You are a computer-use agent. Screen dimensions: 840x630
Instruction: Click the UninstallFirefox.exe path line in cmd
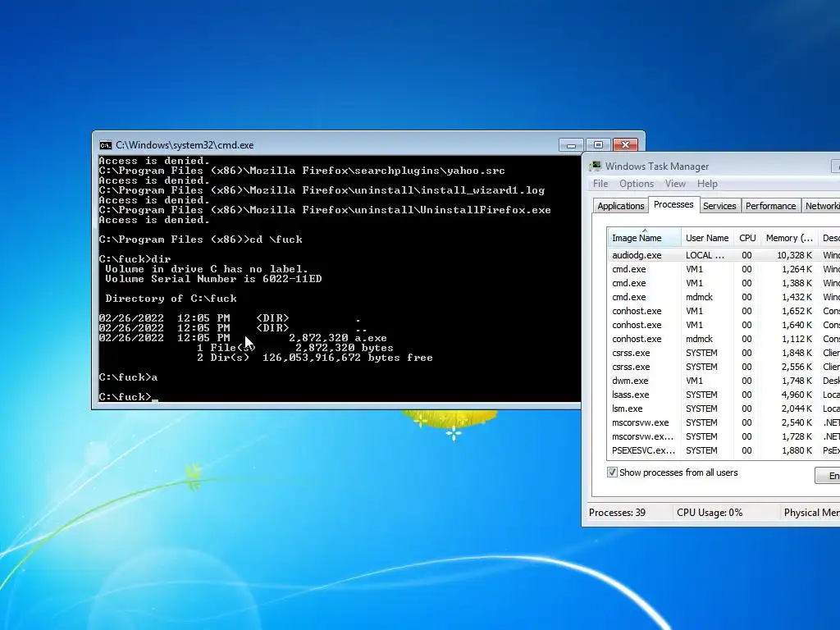pos(325,210)
